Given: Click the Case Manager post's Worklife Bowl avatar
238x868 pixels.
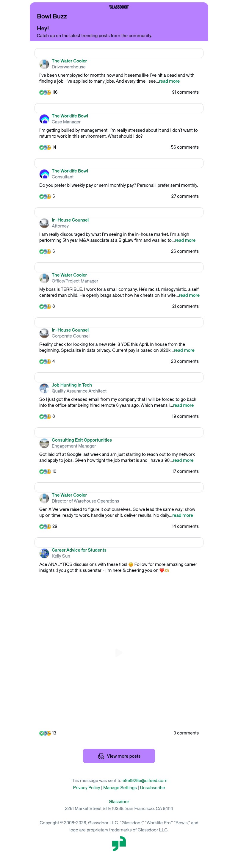Looking at the screenshot, I should coord(44,119).
